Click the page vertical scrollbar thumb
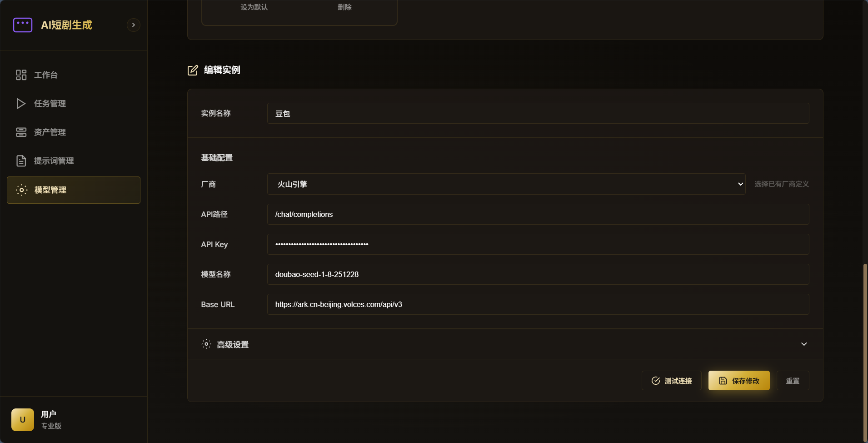This screenshot has width=868, height=443. pos(865,352)
